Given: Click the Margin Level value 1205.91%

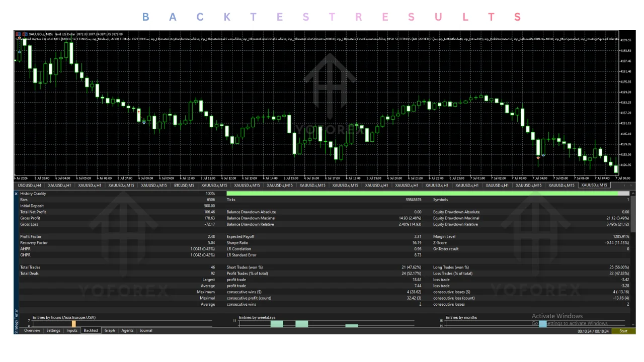Looking at the screenshot, I should pos(620,237).
